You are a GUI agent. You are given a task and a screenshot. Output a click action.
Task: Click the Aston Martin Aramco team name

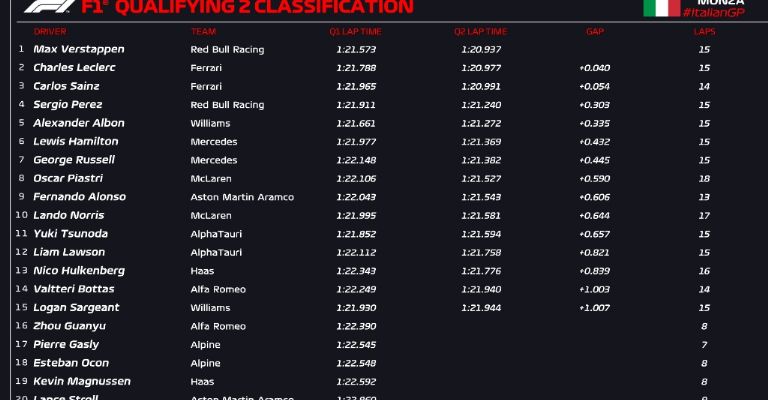tap(242, 197)
